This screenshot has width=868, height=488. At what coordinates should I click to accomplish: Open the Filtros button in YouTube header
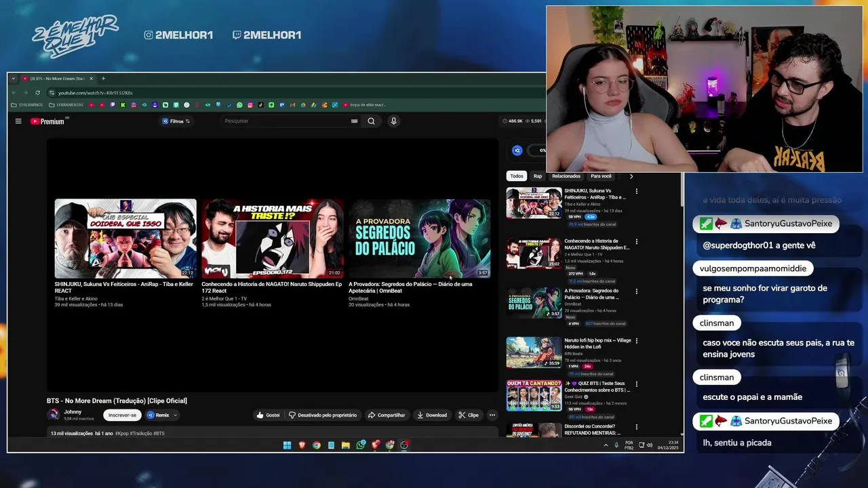pyautogui.click(x=176, y=121)
